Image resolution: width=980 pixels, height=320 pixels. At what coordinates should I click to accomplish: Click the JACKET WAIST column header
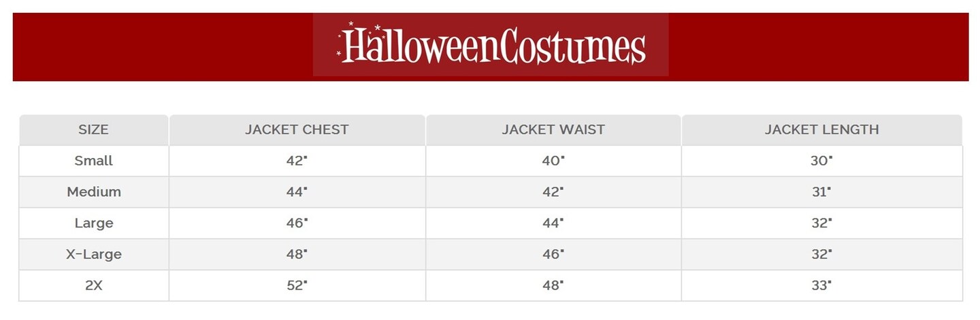pos(553,129)
